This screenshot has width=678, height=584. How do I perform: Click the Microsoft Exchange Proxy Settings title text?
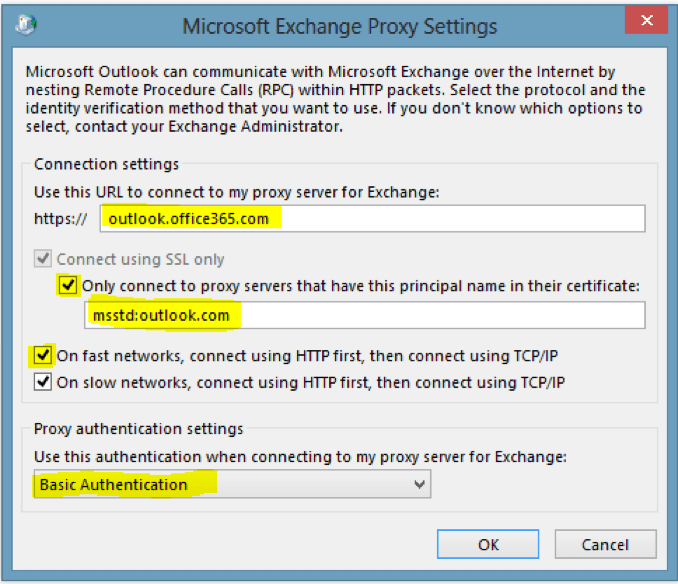tap(340, 26)
